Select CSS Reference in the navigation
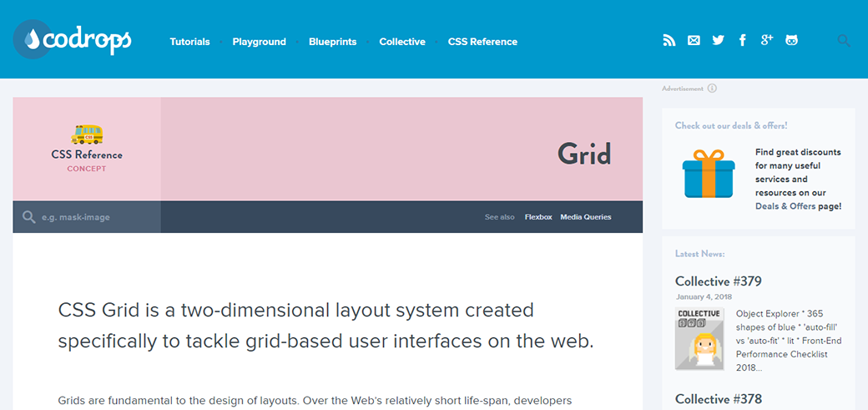This screenshot has width=868, height=410. click(482, 42)
